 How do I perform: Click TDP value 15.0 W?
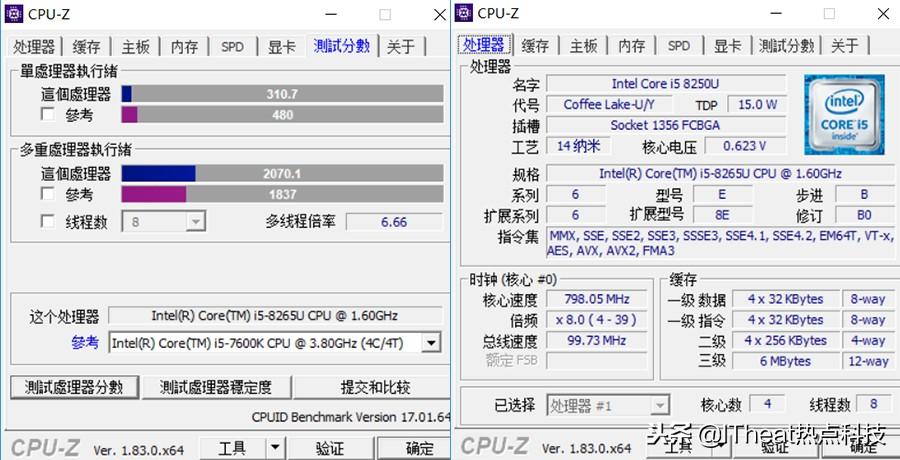(757, 105)
